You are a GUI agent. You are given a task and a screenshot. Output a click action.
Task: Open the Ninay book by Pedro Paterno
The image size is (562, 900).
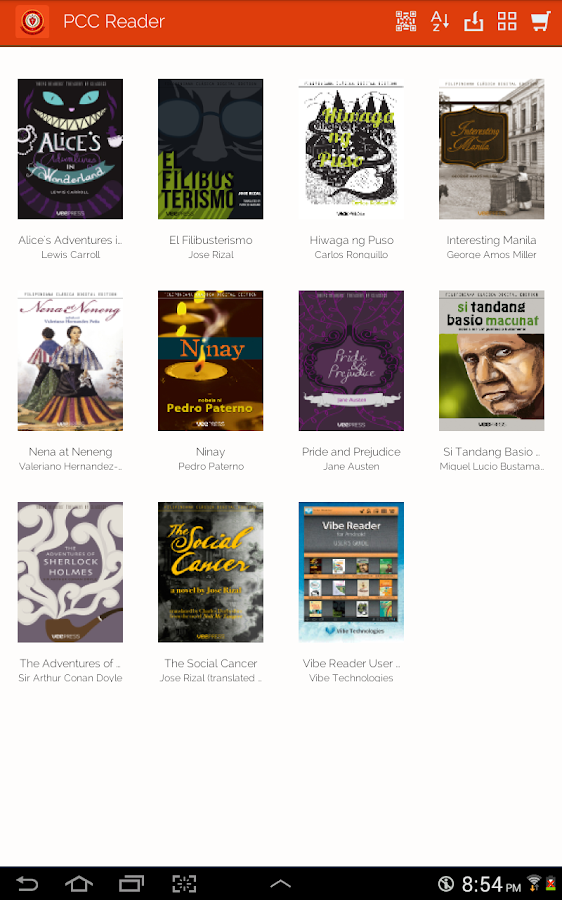point(211,360)
